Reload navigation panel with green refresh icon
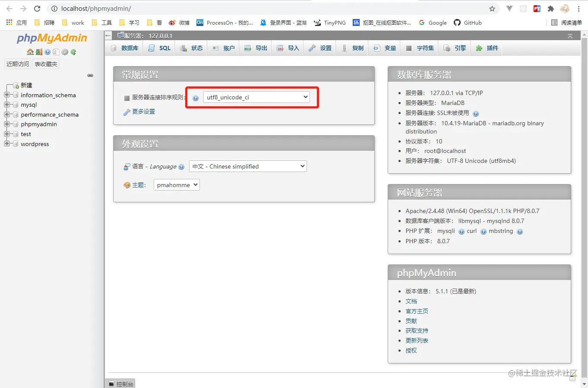Screen dimensions: 588x388 [x=73, y=52]
